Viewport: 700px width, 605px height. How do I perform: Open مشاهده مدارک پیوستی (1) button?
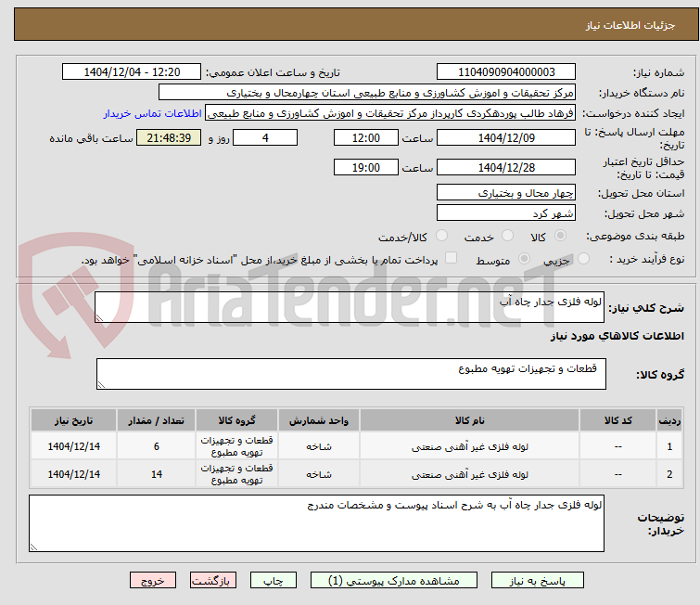(394, 581)
